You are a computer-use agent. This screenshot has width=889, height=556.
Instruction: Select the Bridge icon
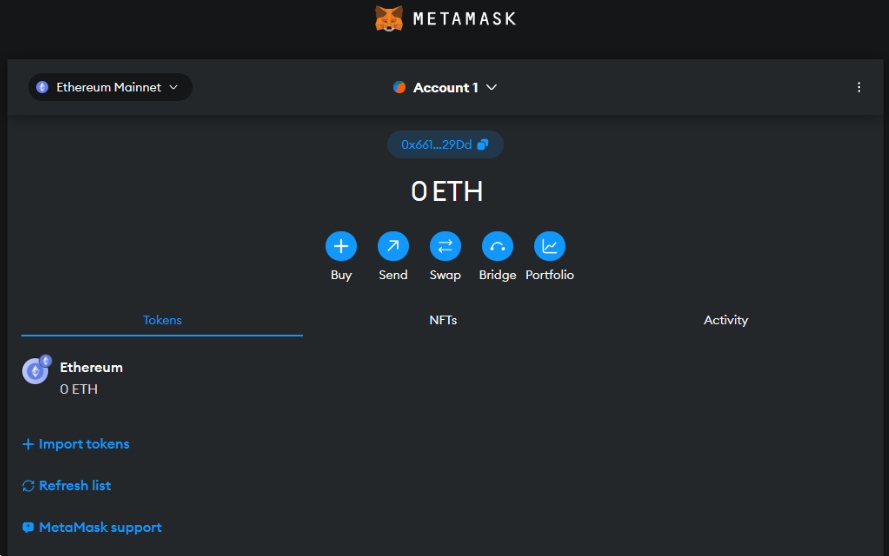click(x=497, y=246)
